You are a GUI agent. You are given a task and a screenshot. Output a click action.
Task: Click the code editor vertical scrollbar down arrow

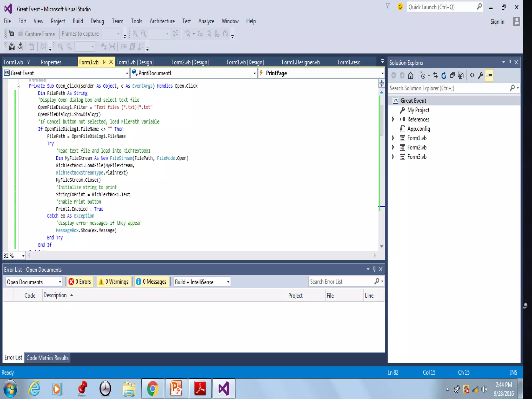(381, 246)
